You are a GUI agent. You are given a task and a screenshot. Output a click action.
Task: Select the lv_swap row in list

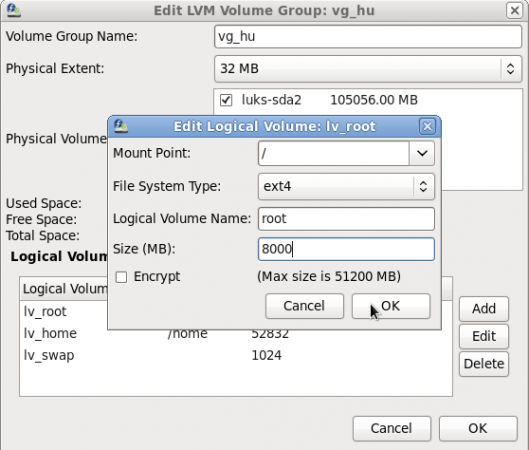click(235, 356)
